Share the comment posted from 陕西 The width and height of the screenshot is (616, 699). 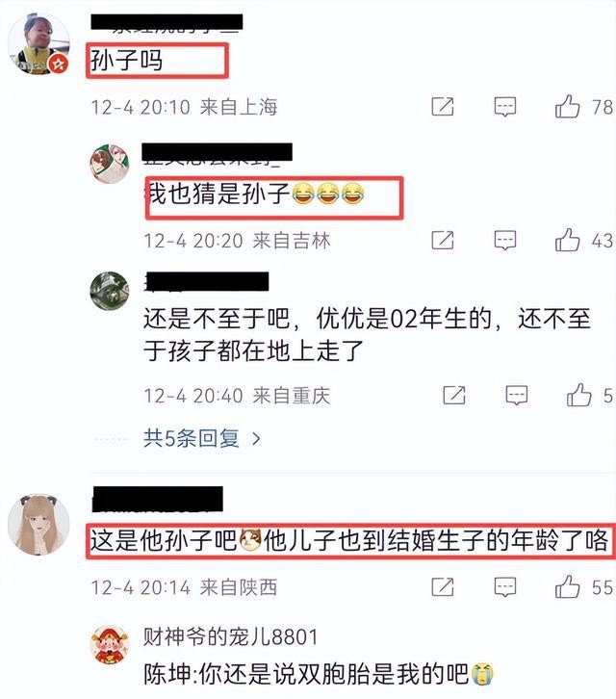pyautogui.click(x=443, y=586)
